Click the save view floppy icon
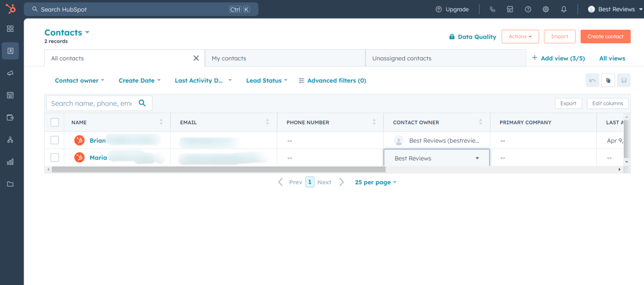The width and height of the screenshot is (644, 285). point(624,80)
